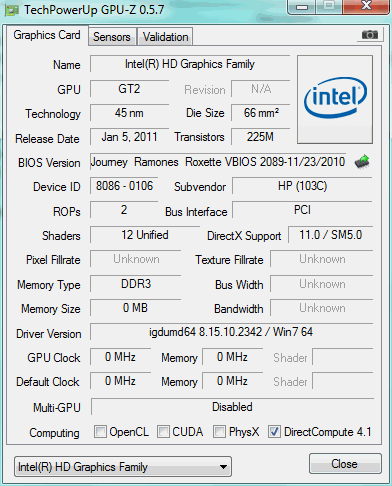Click the BIOS Version text field
Viewport: 392px width, 486px height.
218,162
